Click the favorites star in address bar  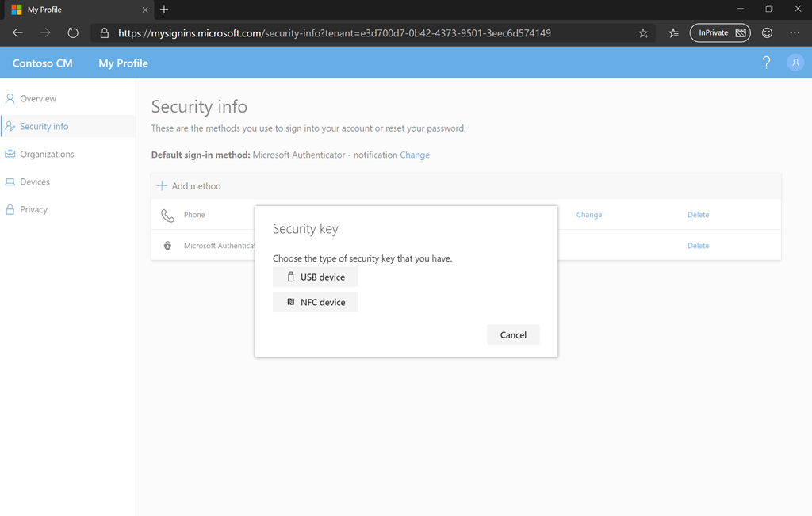[643, 33]
